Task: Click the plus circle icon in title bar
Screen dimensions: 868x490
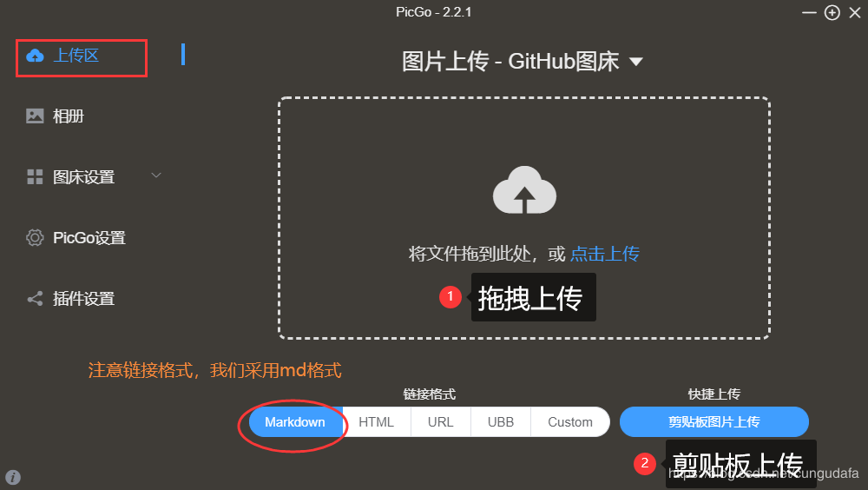Action: pos(832,12)
